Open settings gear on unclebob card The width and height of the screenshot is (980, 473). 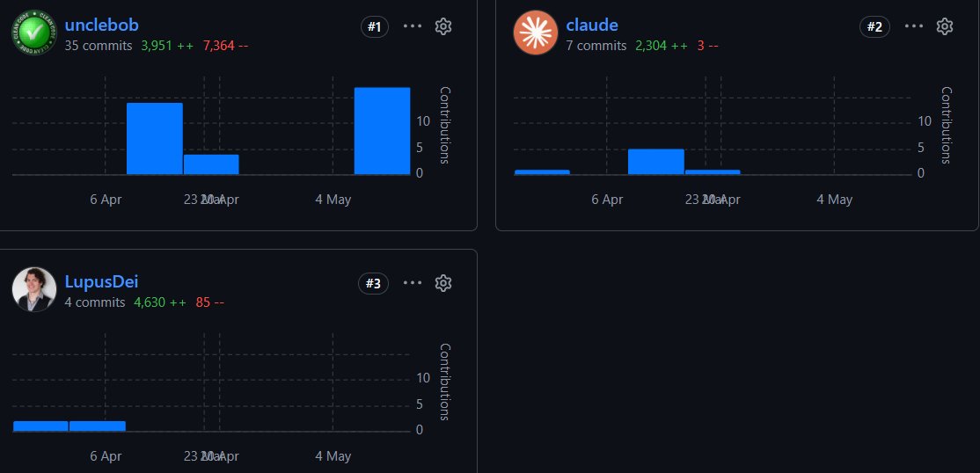[x=443, y=26]
